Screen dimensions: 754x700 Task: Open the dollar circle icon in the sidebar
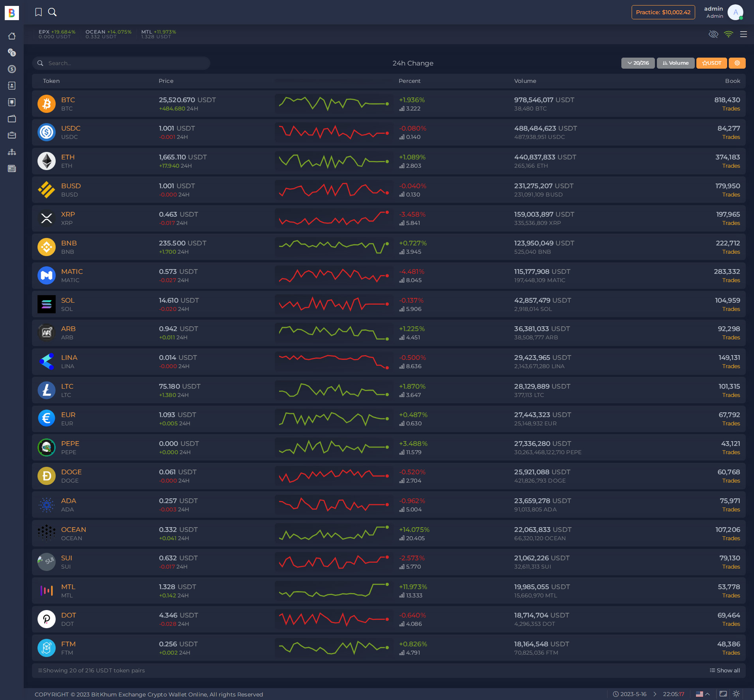click(12, 69)
